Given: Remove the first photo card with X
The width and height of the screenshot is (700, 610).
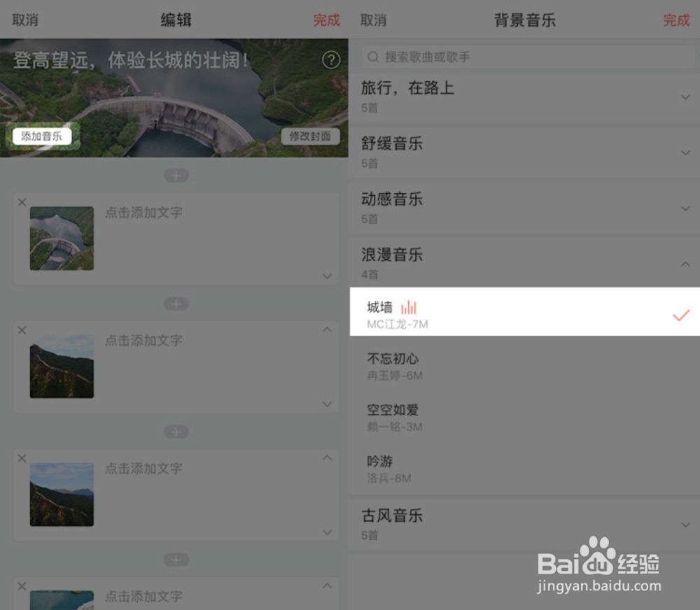Looking at the screenshot, I should coord(22,202).
